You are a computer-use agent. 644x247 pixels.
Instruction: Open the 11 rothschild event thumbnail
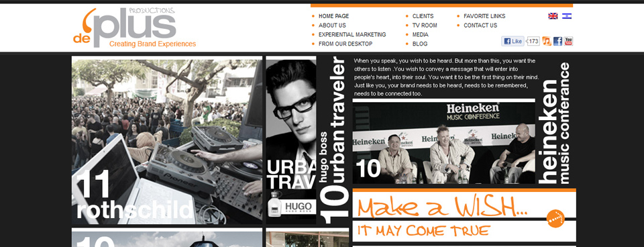[x=167, y=140]
